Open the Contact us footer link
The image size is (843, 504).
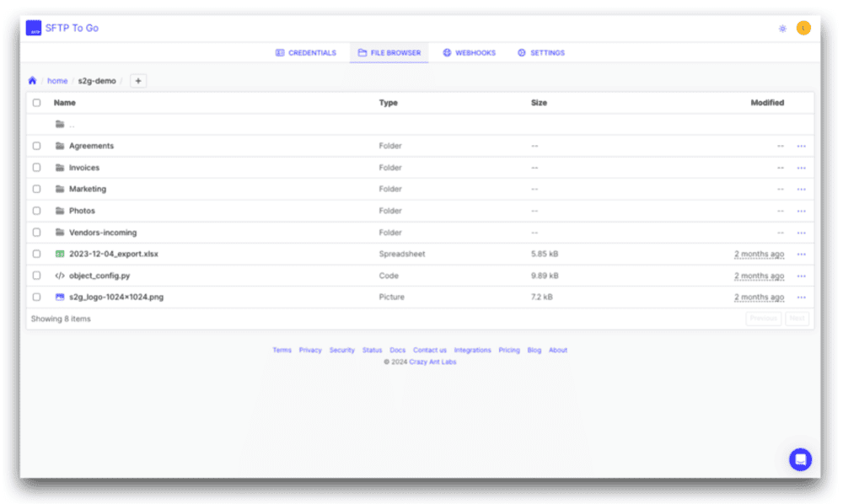coord(430,350)
